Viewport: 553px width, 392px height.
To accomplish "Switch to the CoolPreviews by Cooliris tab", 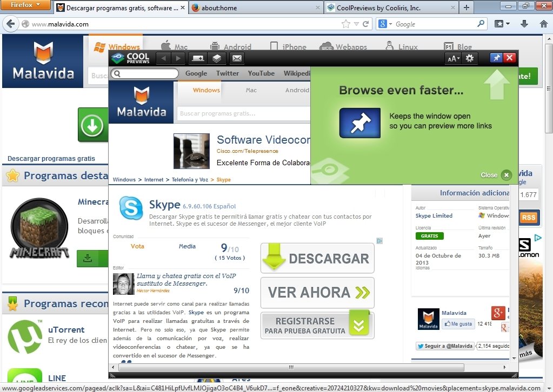I will [391, 8].
